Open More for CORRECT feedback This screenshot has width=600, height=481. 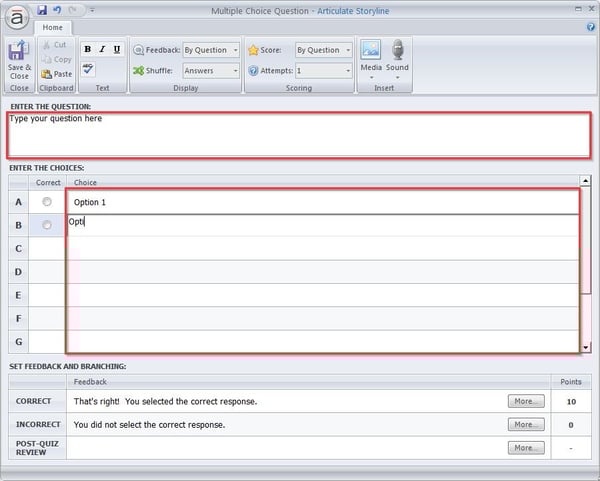coord(526,401)
